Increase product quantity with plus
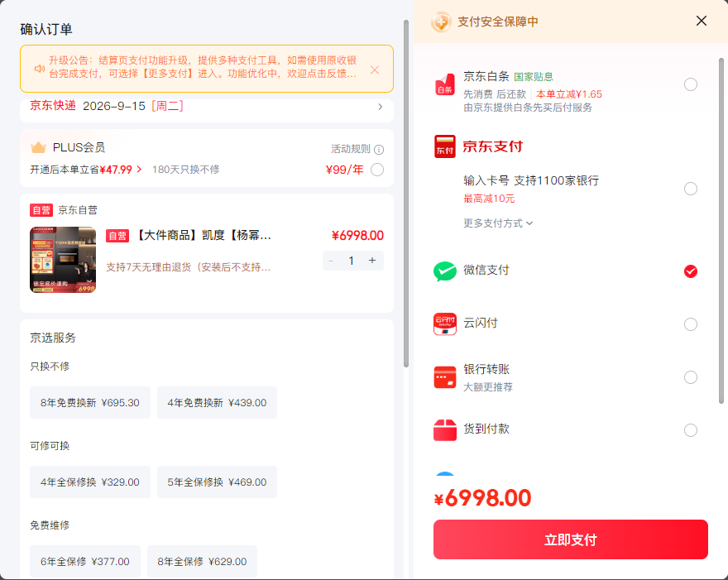The width and height of the screenshot is (728, 580). tap(372, 261)
